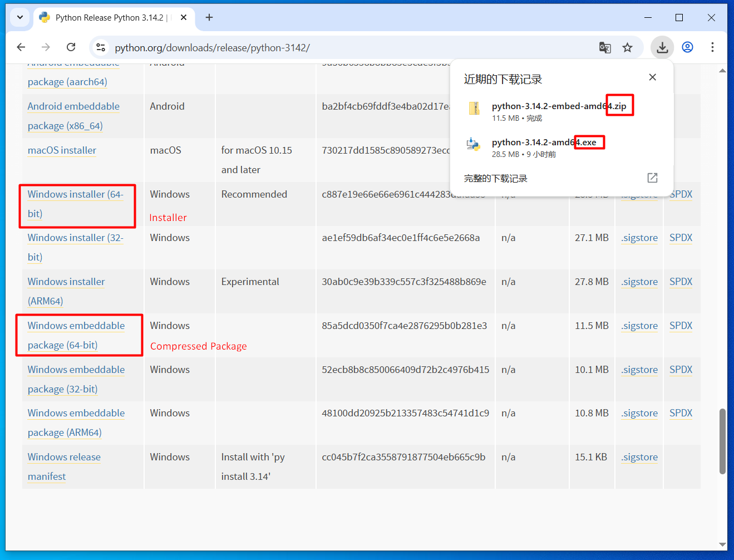The image size is (734, 560).
Task: Select hash text 52ecb8b8c850066409d72b2c4976b415
Action: 406,370
